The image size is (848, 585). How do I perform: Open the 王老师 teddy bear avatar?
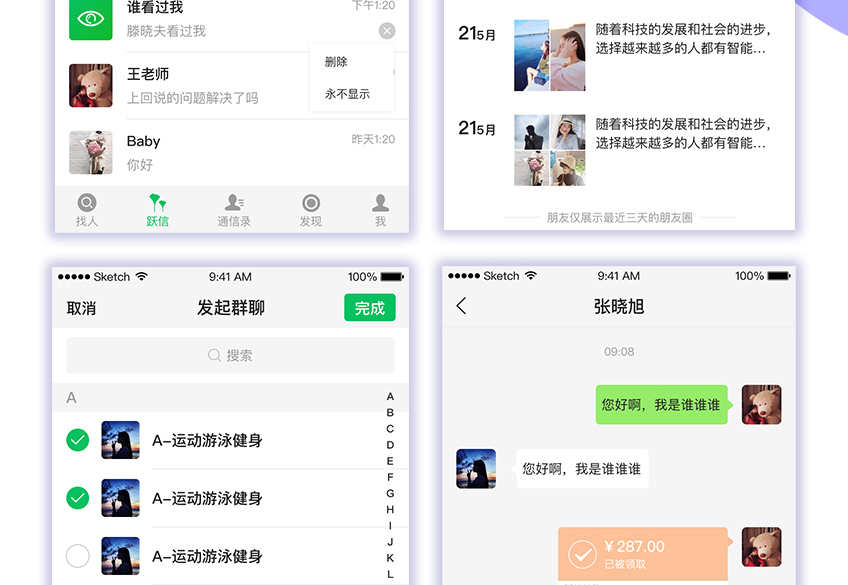(91, 85)
